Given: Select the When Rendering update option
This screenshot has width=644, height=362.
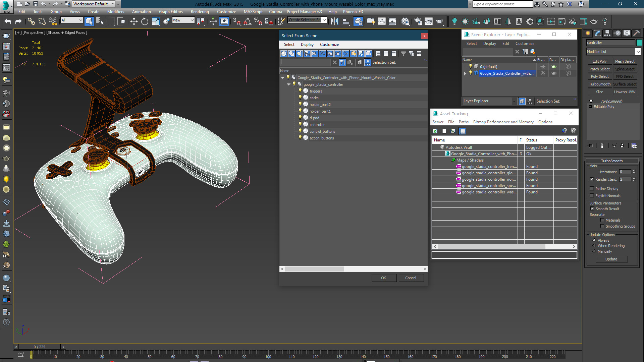Looking at the screenshot, I should tap(594, 246).
